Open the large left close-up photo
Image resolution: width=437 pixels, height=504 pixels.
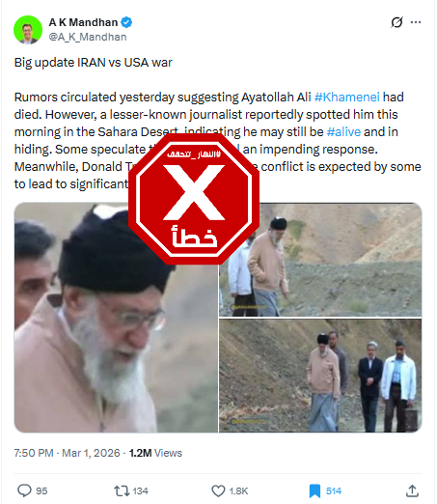pyautogui.click(x=116, y=318)
